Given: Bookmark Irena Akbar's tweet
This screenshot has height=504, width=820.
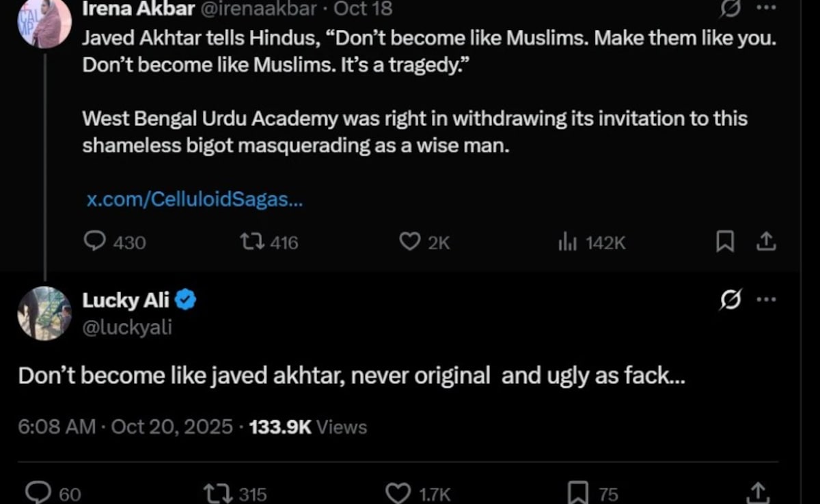Looking at the screenshot, I should pyautogui.click(x=725, y=241).
